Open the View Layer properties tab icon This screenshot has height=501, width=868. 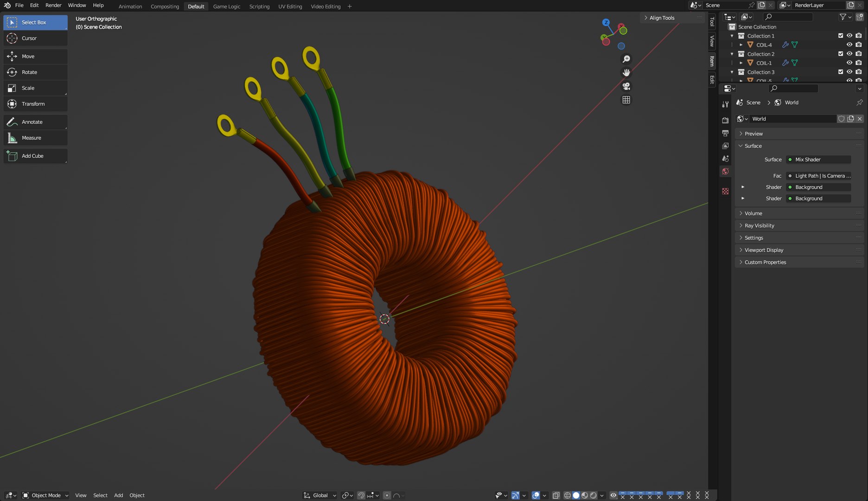click(725, 146)
